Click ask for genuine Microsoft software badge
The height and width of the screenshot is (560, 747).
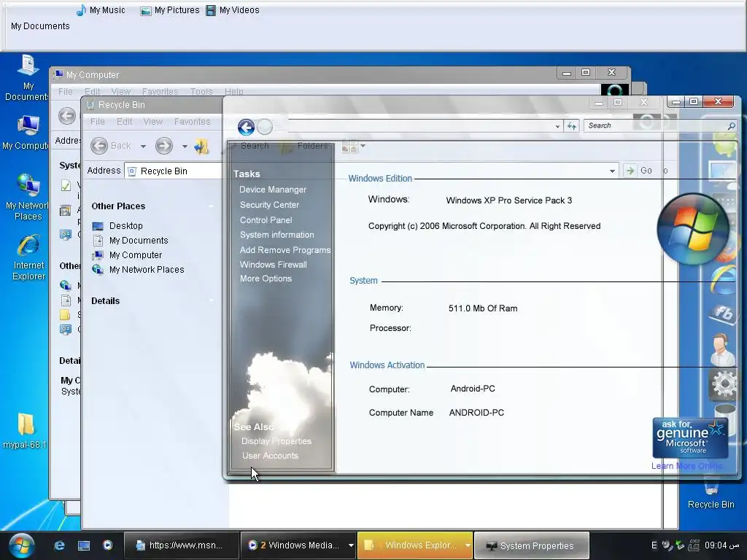click(x=690, y=437)
